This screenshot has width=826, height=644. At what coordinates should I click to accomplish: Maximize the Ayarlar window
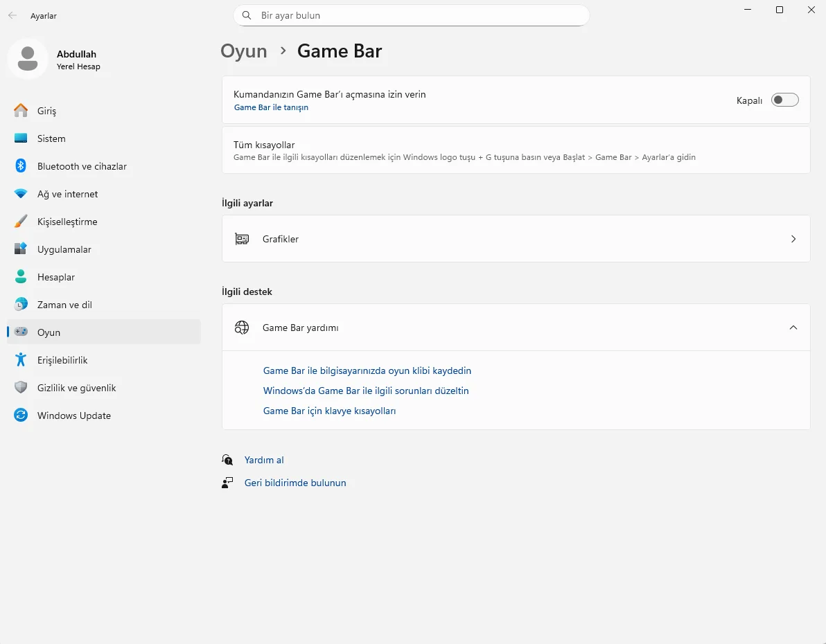click(780, 10)
